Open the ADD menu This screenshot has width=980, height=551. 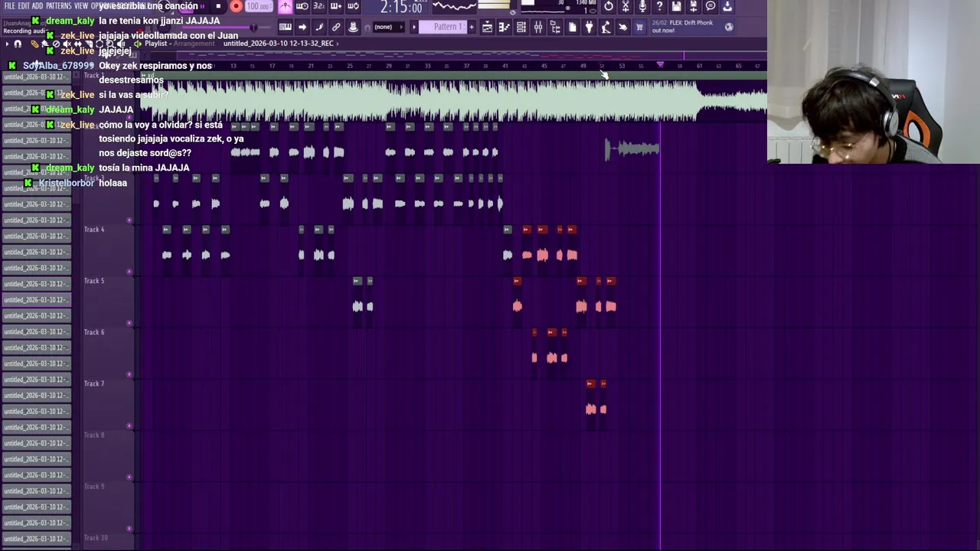click(38, 6)
